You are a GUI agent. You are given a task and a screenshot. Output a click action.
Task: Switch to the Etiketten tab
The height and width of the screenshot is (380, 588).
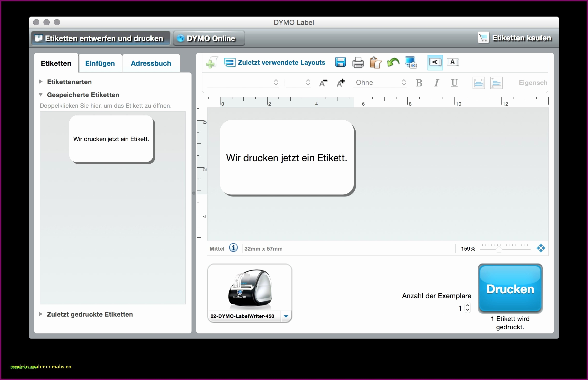pos(56,63)
